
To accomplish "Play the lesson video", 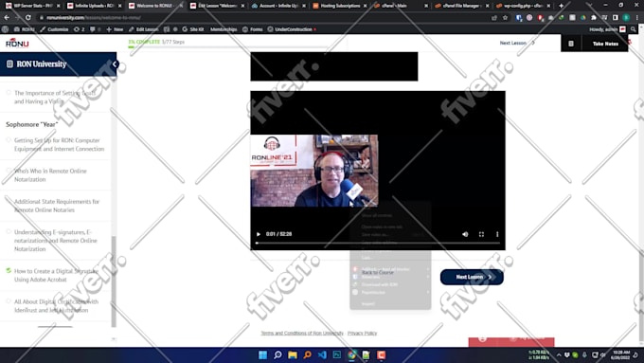I will [x=259, y=234].
